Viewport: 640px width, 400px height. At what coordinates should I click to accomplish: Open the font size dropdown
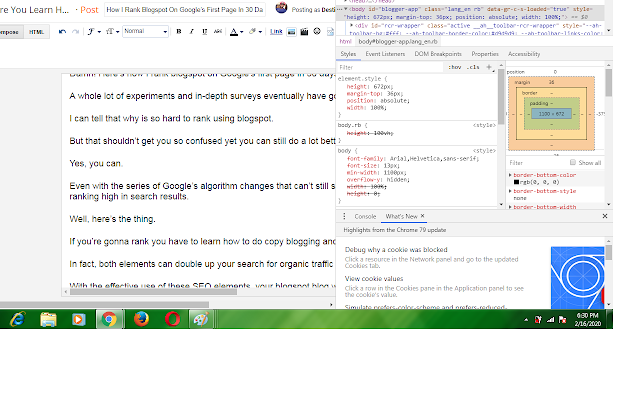pos(112,31)
